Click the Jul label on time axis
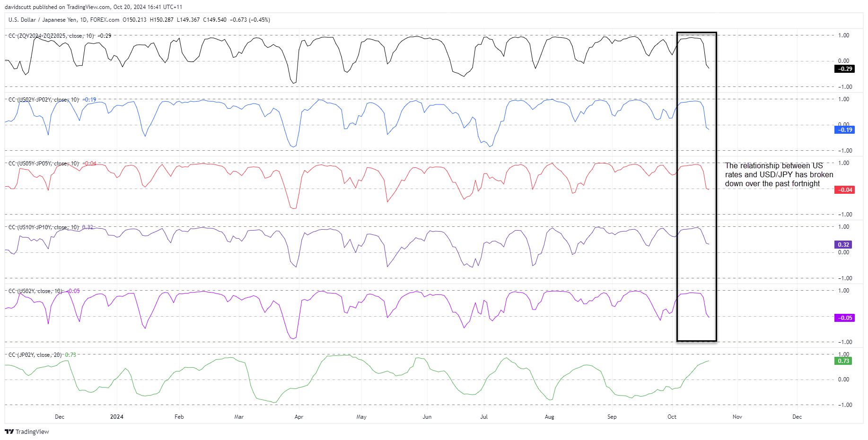868x440 pixels. (x=484, y=417)
